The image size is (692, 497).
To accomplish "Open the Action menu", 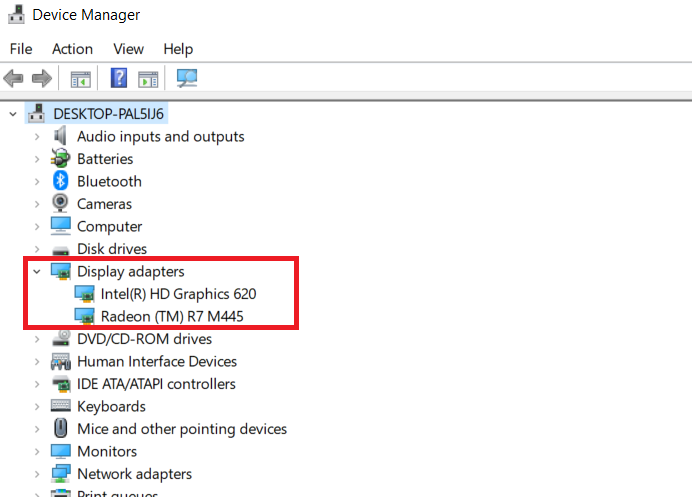I will [72, 49].
